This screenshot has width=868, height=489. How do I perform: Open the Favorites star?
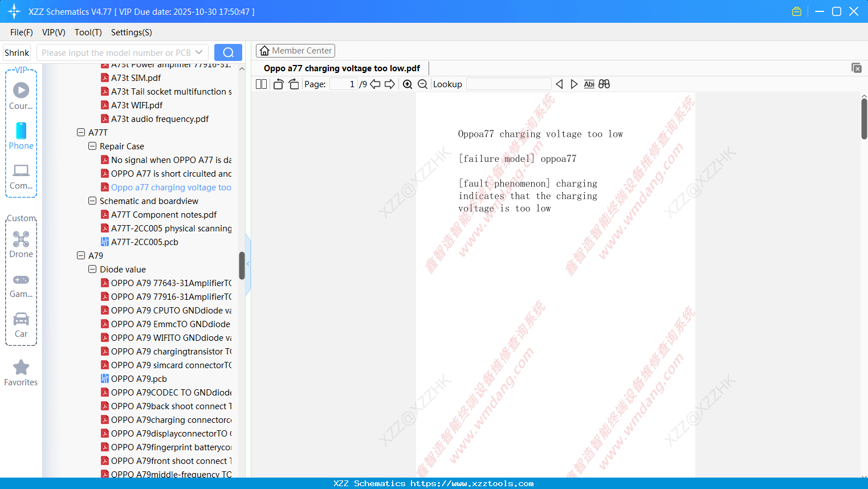[x=21, y=373]
